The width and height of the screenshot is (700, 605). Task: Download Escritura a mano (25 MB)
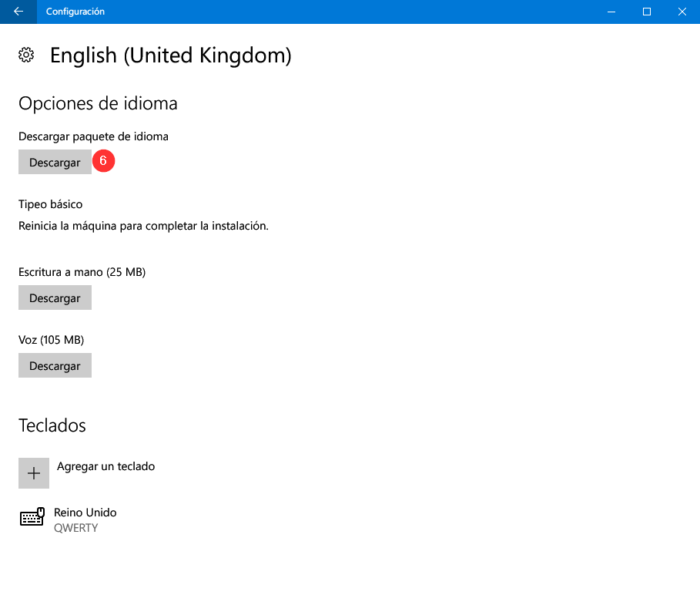pyautogui.click(x=55, y=297)
